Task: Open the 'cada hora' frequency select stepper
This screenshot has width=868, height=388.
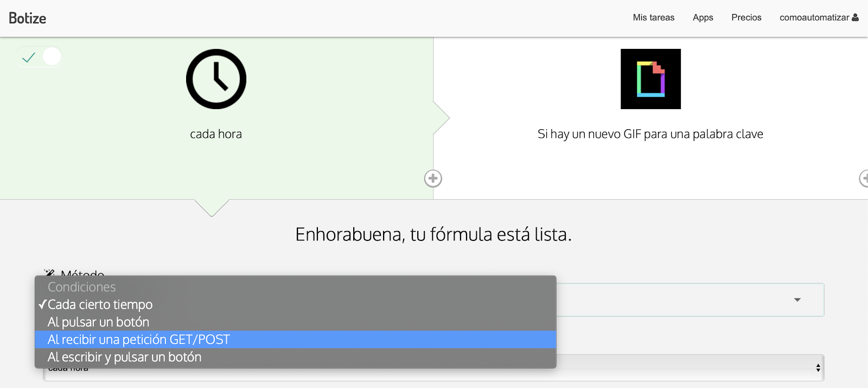Action: (818, 368)
